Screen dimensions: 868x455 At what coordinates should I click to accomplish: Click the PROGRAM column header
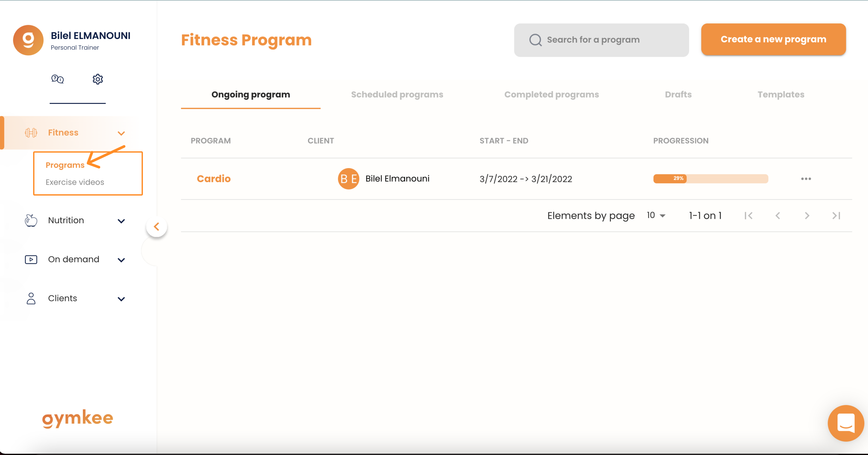click(x=211, y=141)
